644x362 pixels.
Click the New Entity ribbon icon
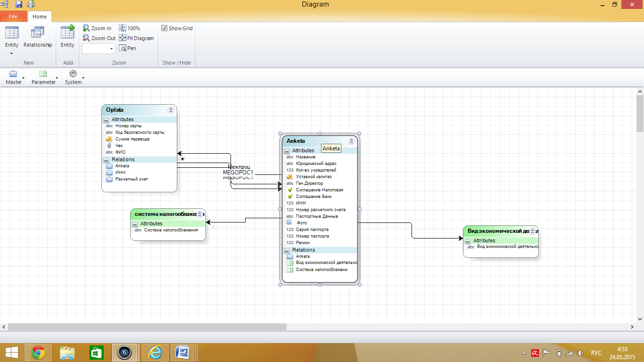(12, 33)
